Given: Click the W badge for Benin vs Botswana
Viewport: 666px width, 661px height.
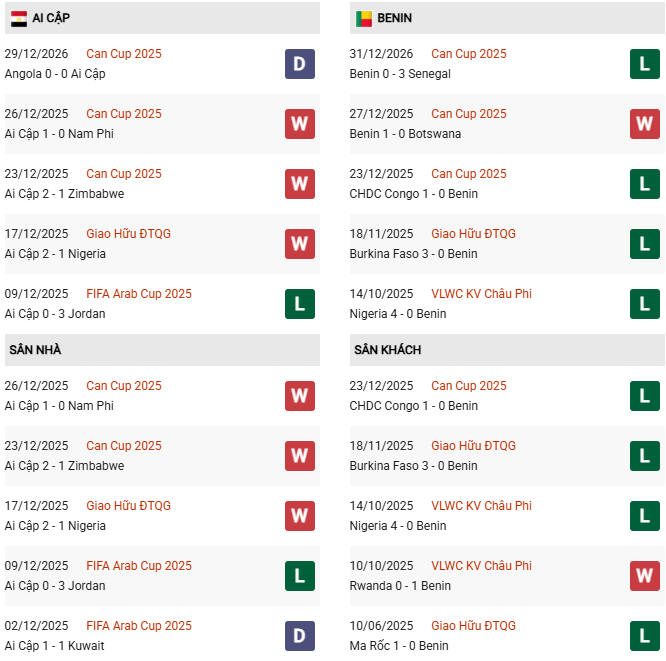Looking at the screenshot, I should (x=644, y=124).
